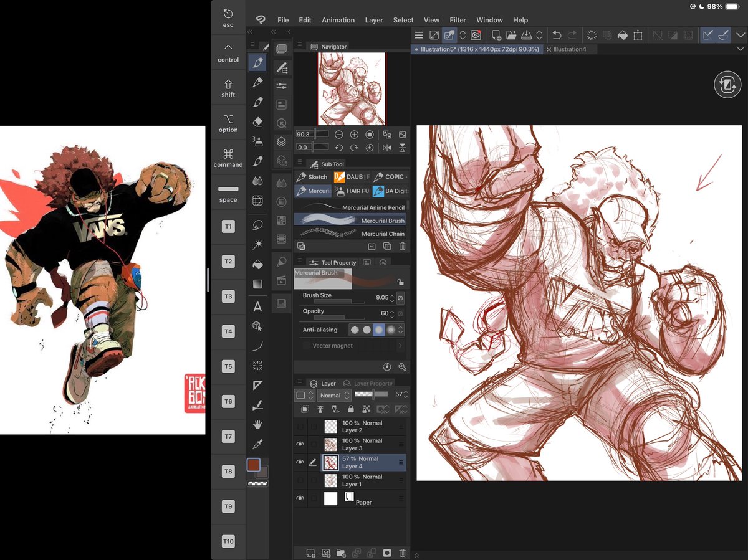Select the Eraser tool

click(x=257, y=121)
